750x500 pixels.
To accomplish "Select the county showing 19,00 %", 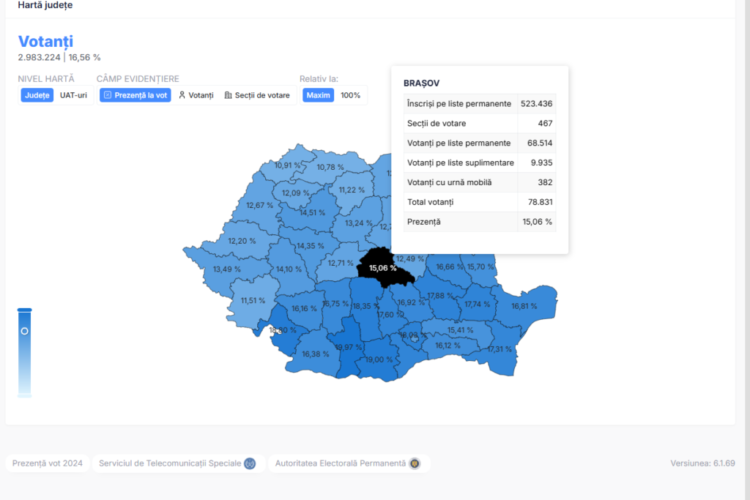I will click(x=379, y=359).
